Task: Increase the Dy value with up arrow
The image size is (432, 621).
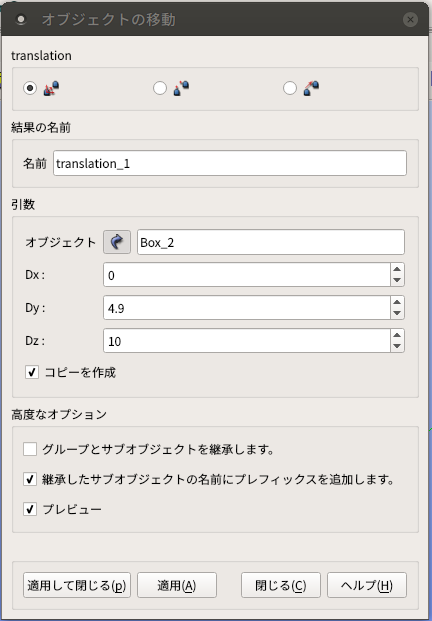Action: click(x=397, y=302)
